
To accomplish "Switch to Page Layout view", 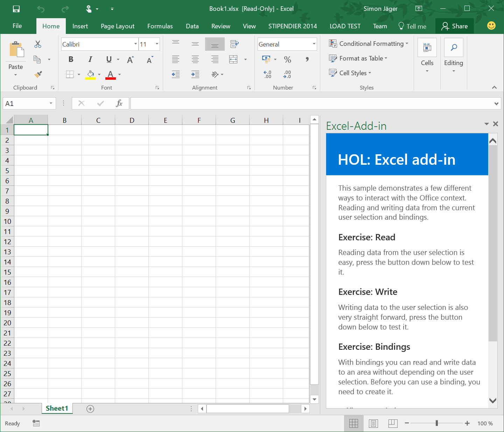I will tap(373, 424).
